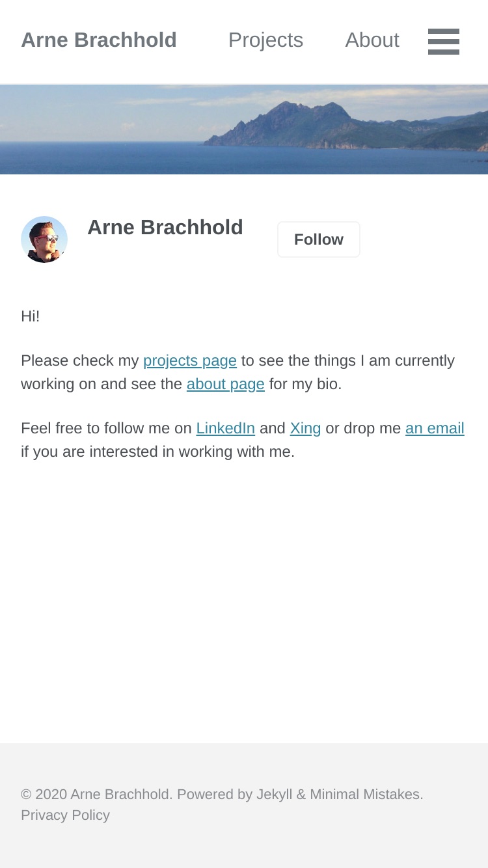Expand the Follow button

click(319, 239)
